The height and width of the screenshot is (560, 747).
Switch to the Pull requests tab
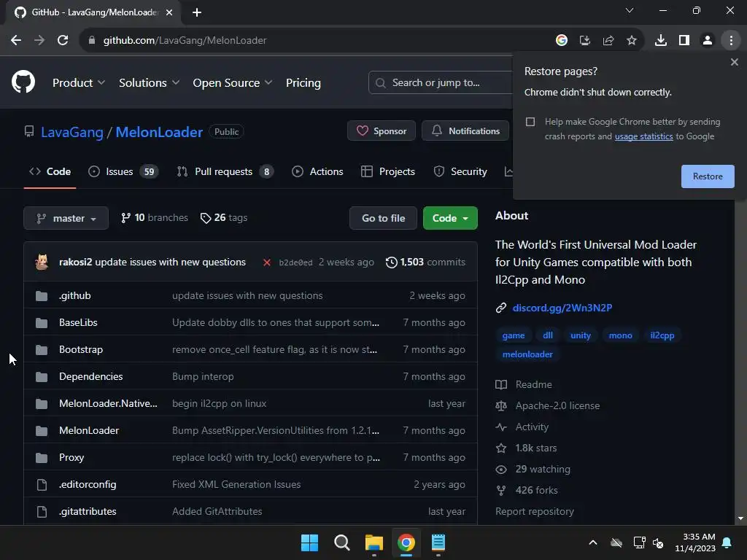pos(225,171)
